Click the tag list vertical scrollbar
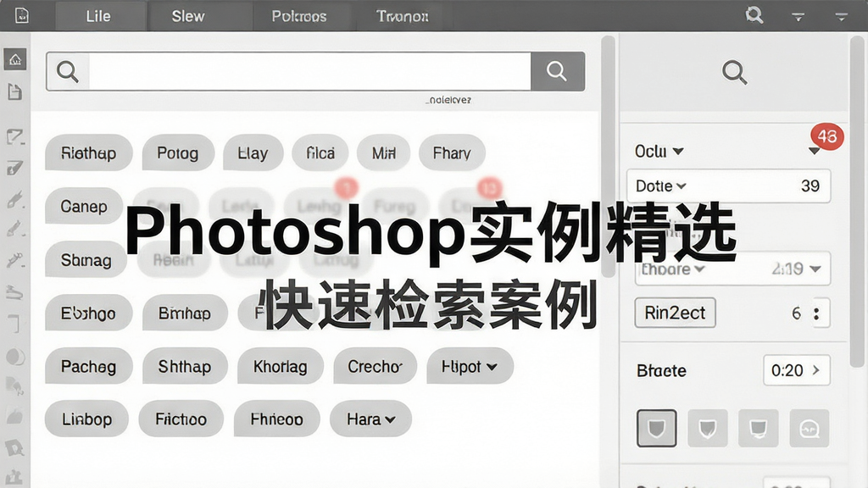 click(x=608, y=157)
